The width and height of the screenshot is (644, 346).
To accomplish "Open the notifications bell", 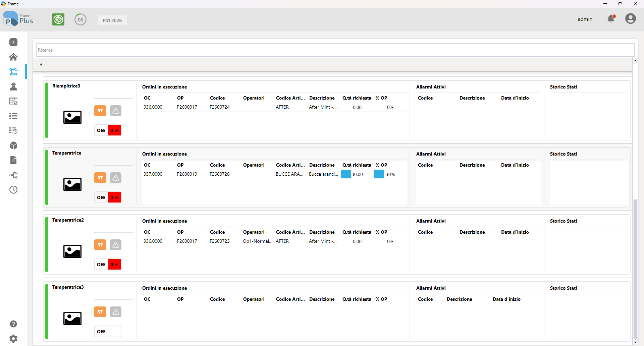I will tap(611, 19).
